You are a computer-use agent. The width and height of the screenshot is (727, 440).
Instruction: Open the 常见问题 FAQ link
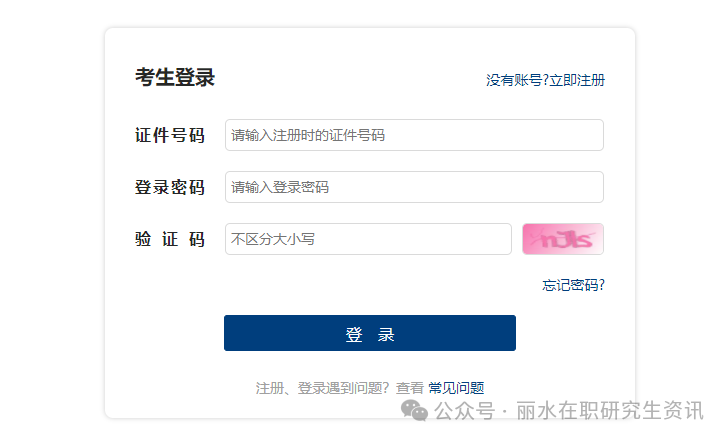point(456,388)
